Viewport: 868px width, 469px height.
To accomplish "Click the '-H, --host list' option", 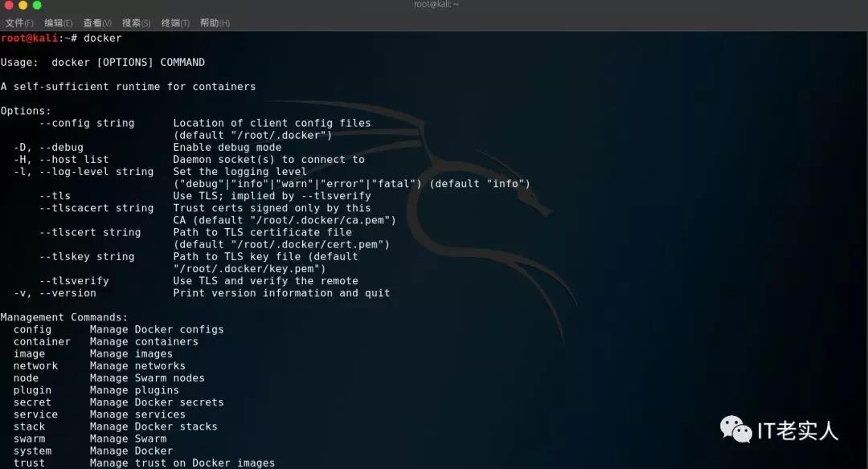I will pyautogui.click(x=61, y=160).
